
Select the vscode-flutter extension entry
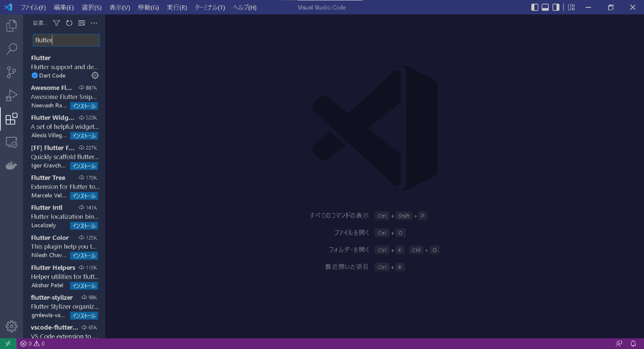click(x=64, y=332)
